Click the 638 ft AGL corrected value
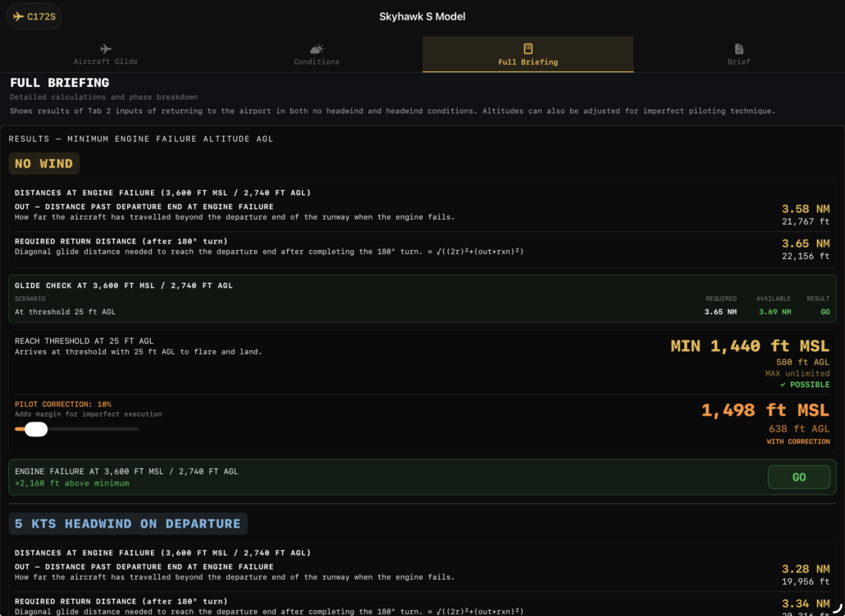Screen dimensions: 845x616 [799, 428]
